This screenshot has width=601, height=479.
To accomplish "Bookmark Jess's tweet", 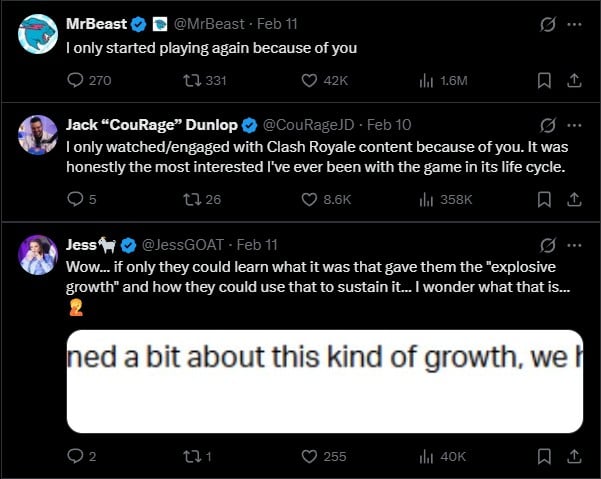I will (x=545, y=456).
